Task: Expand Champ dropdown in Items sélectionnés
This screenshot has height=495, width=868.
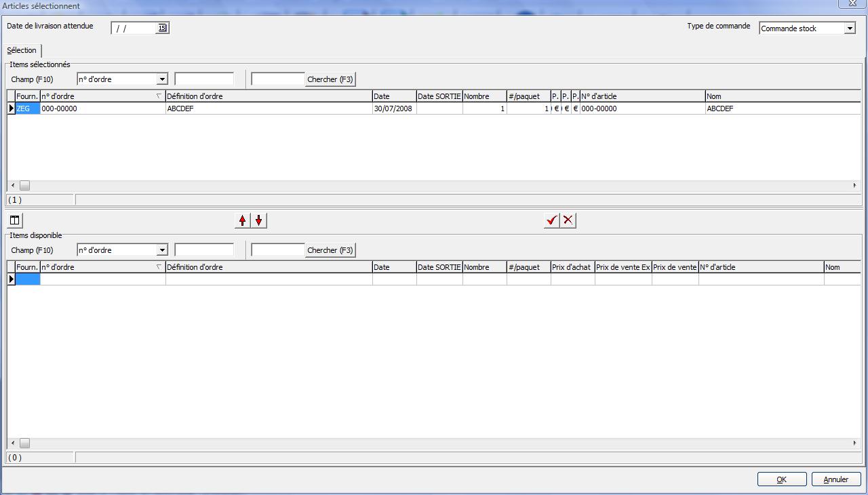Action: [161, 79]
